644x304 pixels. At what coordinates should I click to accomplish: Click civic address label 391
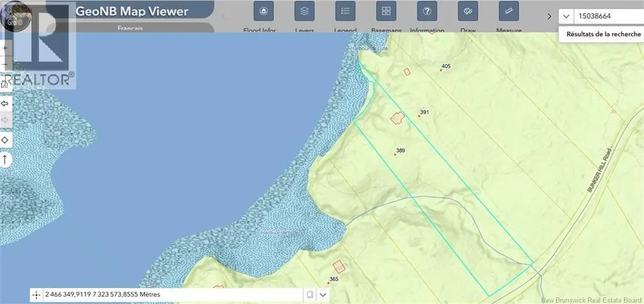pyautogui.click(x=425, y=112)
